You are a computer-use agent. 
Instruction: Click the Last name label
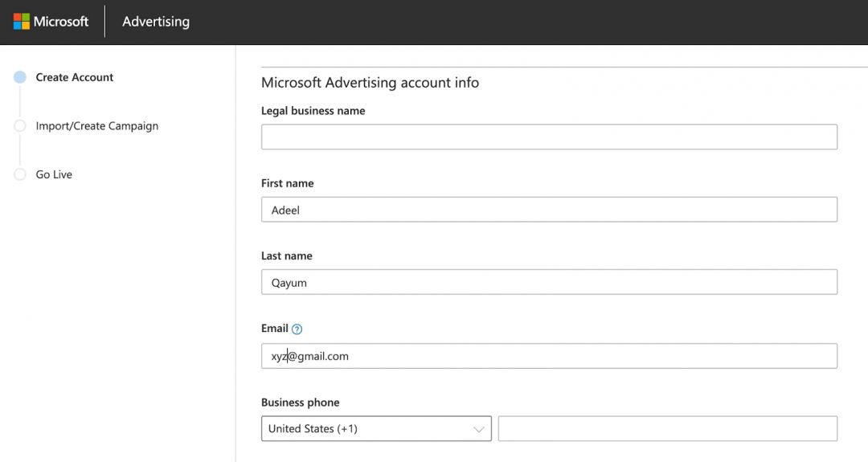pos(287,256)
